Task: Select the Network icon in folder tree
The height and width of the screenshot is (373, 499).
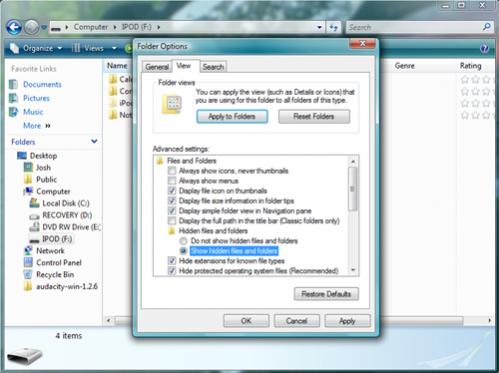Action: tap(28, 251)
